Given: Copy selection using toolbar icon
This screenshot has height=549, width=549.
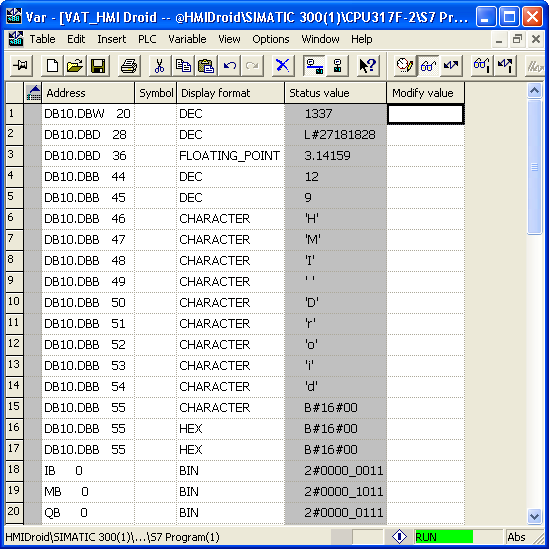Looking at the screenshot, I should pyautogui.click(x=183, y=65).
